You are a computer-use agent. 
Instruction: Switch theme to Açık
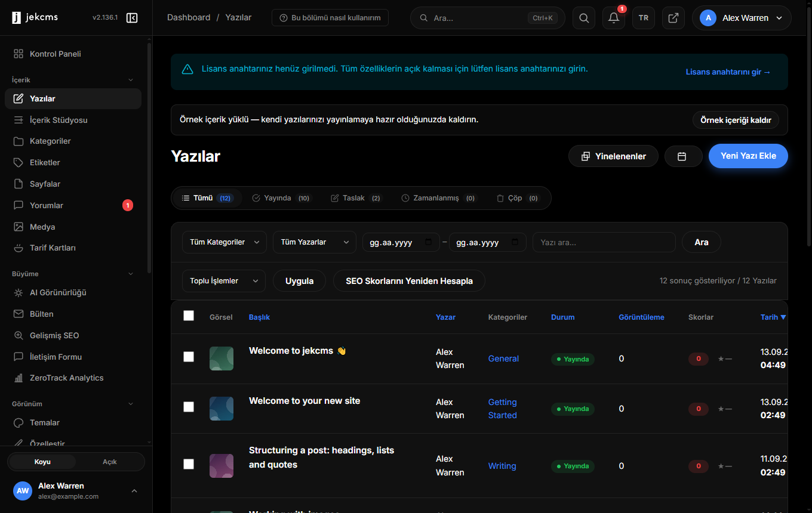coord(110,462)
